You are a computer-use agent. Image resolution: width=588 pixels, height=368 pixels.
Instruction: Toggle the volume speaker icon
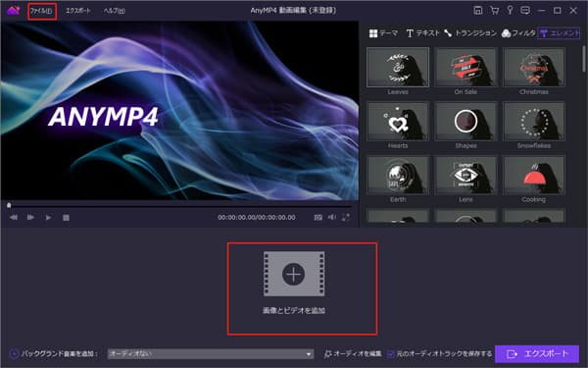tap(332, 217)
